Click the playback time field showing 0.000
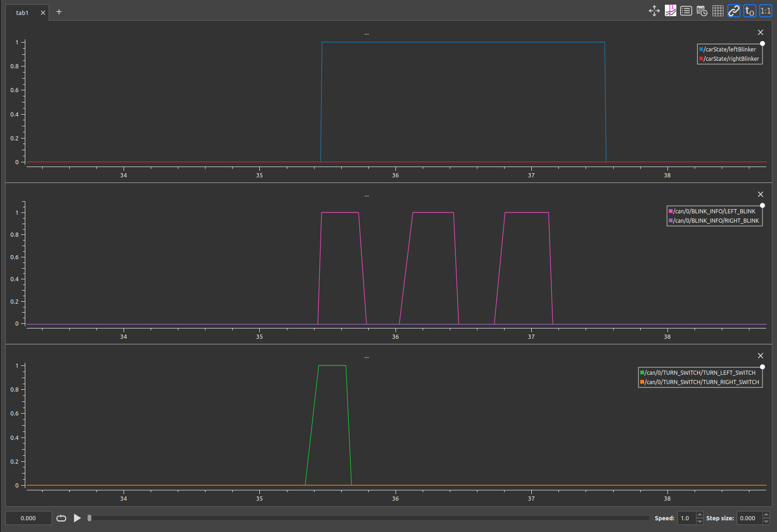This screenshot has height=532, width=777. pos(28,518)
